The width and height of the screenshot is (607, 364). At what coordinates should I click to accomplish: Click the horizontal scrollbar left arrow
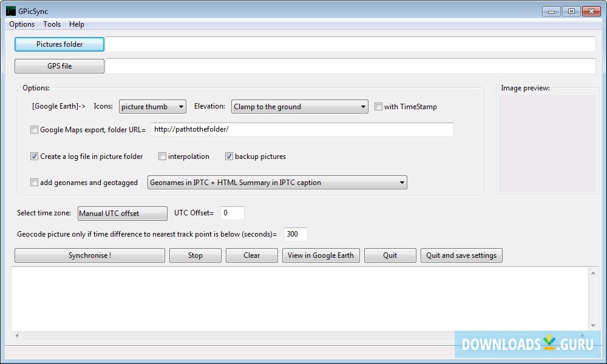coord(17,335)
